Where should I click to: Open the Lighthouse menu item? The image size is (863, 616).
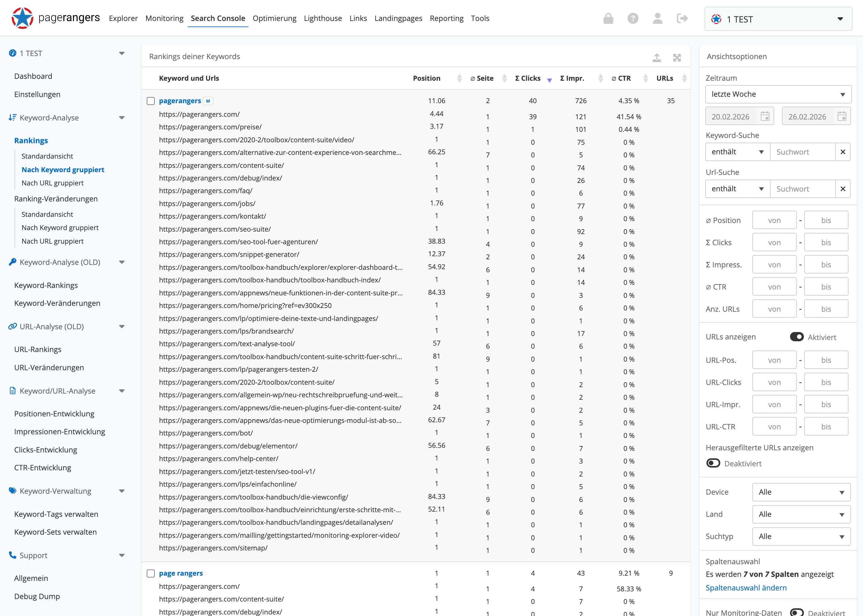coord(323,18)
